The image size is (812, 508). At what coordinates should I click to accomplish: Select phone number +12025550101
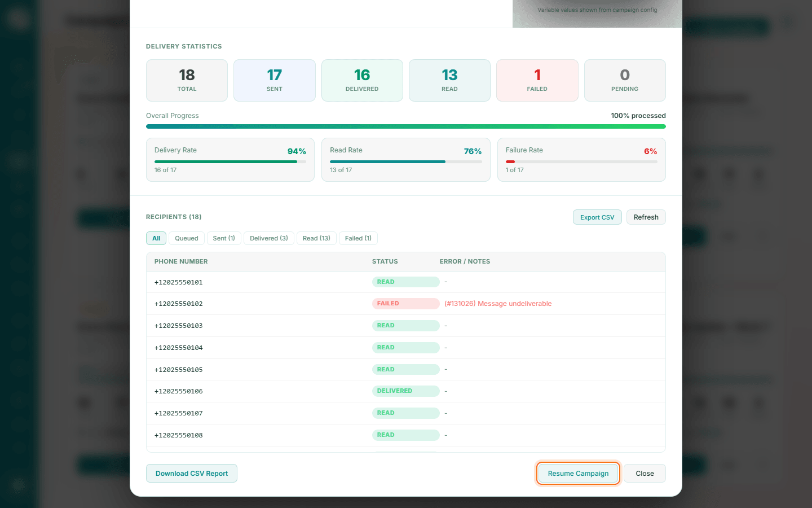(179, 282)
